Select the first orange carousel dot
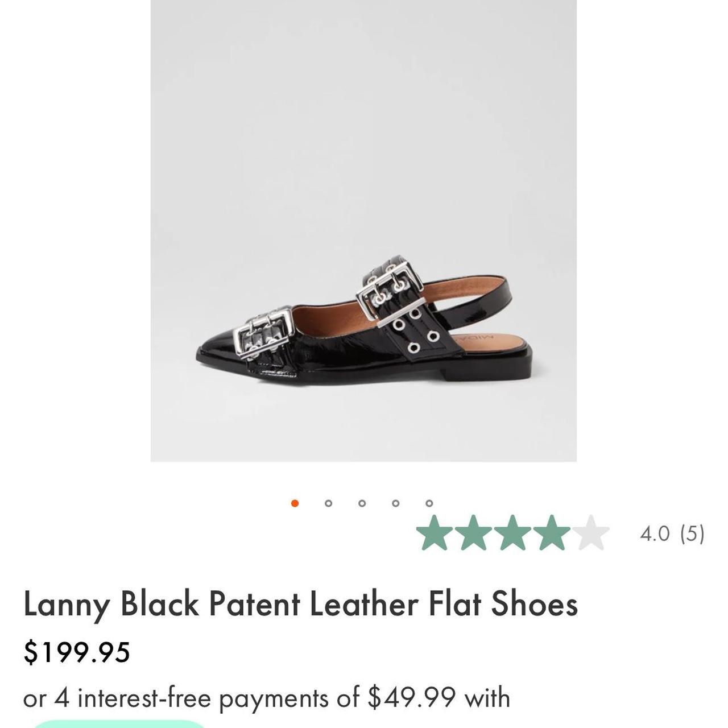The image size is (728, 728). click(x=295, y=503)
